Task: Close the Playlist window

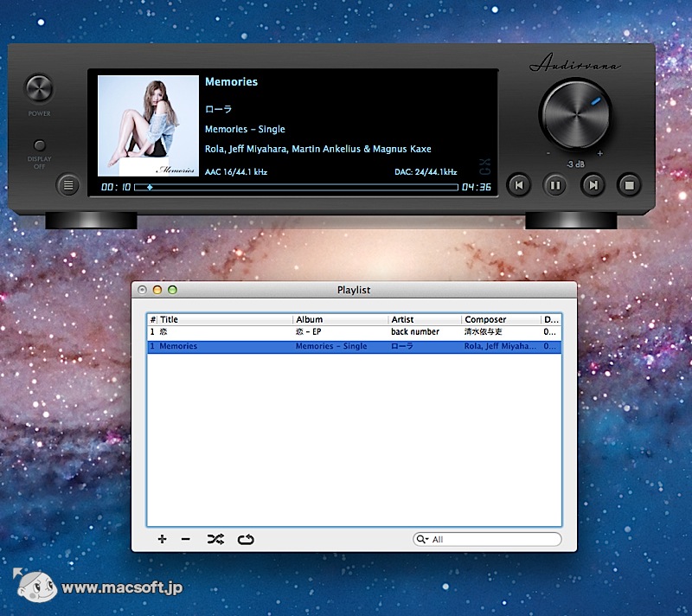Action: [x=142, y=290]
